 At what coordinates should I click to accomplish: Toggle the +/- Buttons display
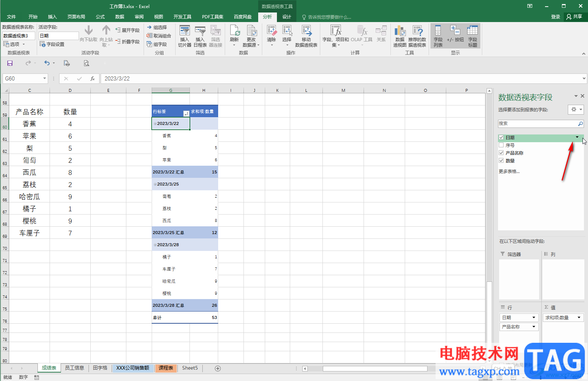point(455,34)
